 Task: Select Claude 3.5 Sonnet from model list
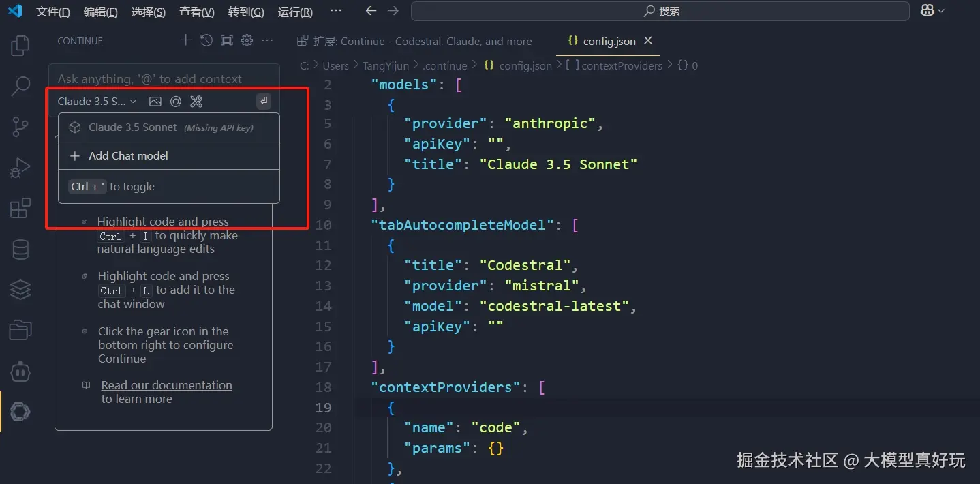tap(169, 127)
